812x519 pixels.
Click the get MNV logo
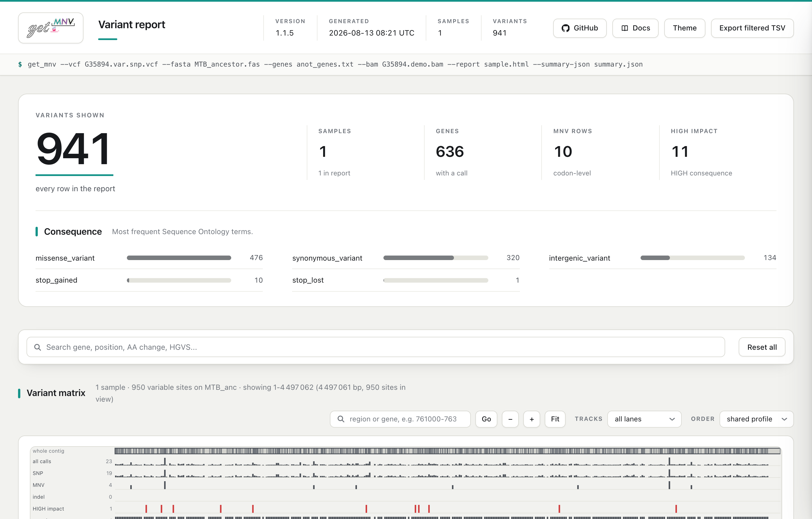point(51,28)
